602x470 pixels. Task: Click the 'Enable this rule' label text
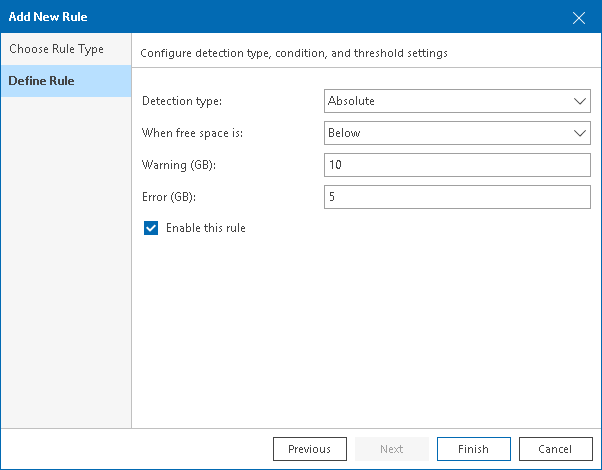point(205,228)
